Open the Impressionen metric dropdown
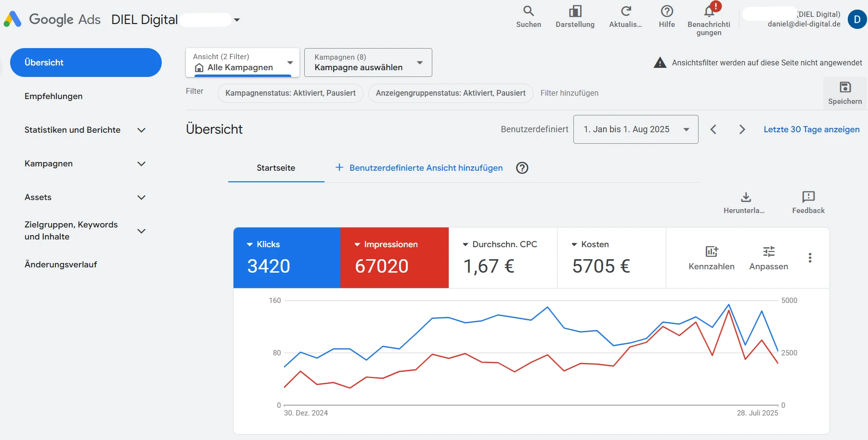Image resolution: width=868 pixels, height=440 pixels. click(x=358, y=244)
